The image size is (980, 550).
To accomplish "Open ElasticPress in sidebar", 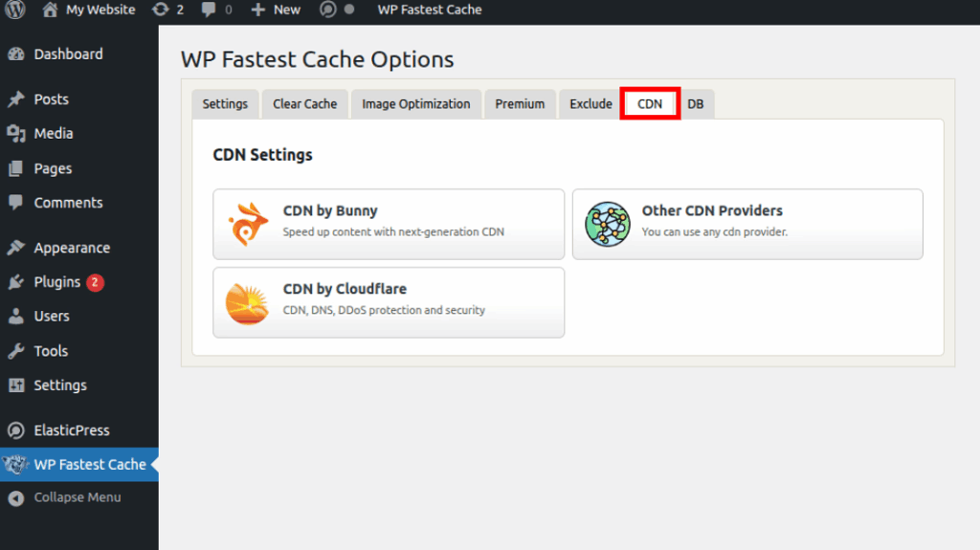I will click(71, 430).
